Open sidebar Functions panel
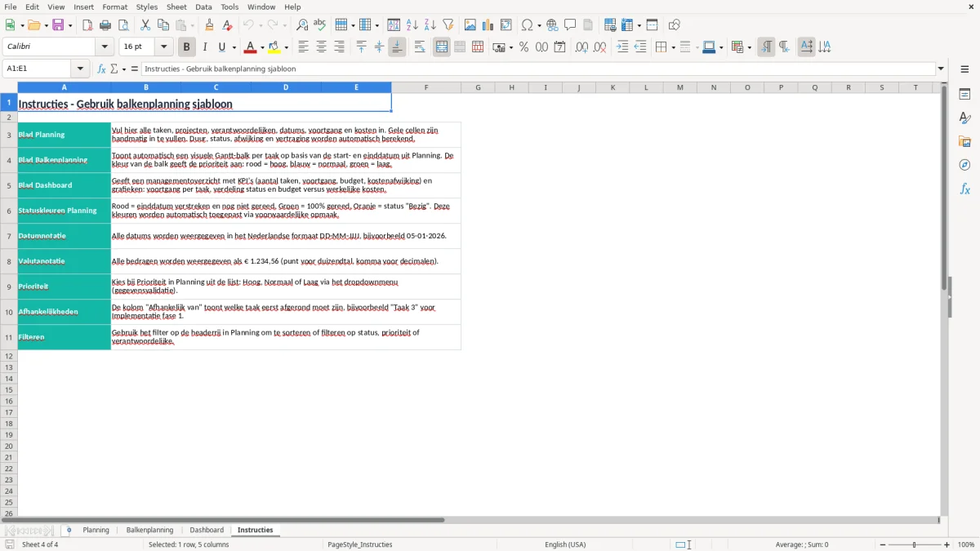This screenshot has height=551, width=980. [x=964, y=189]
